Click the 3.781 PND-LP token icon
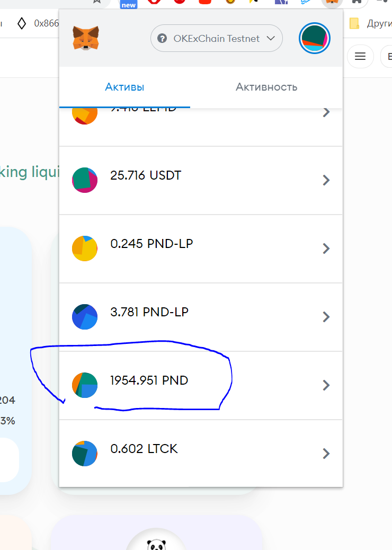The image size is (392, 550). 85,317
